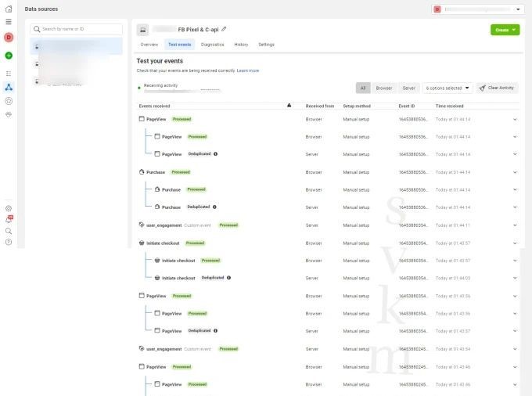Open the Diagnostics tab
This screenshot has height=396, width=532.
(212, 45)
